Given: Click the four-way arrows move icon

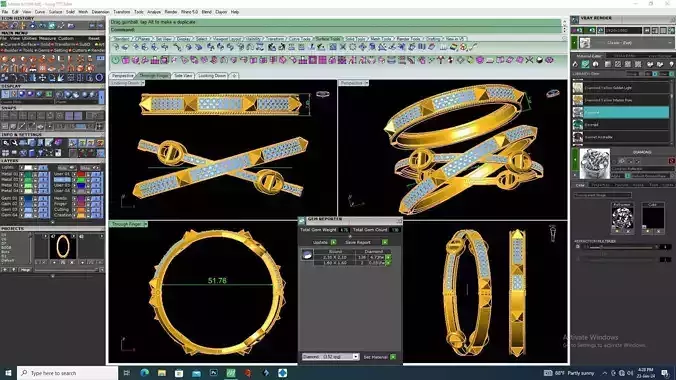Looking at the screenshot, I should click(42, 78).
